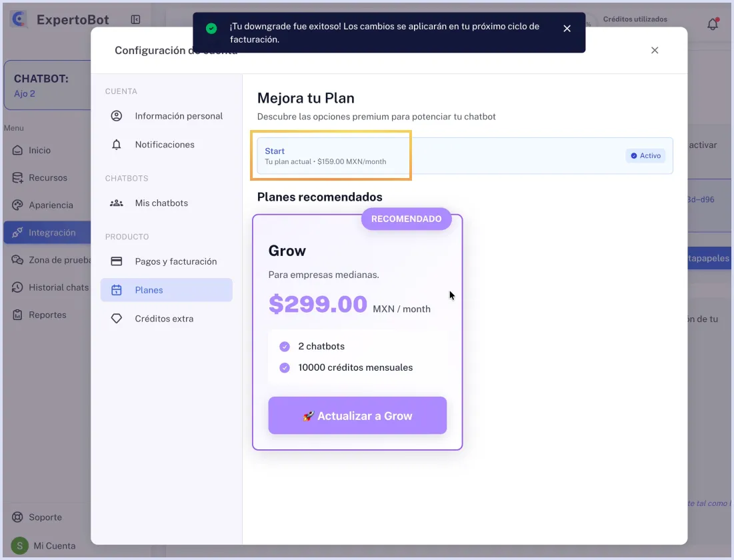The height and width of the screenshot is (560, 734).
Task: Select Integración in the main menu
Action: pos(47,232)
